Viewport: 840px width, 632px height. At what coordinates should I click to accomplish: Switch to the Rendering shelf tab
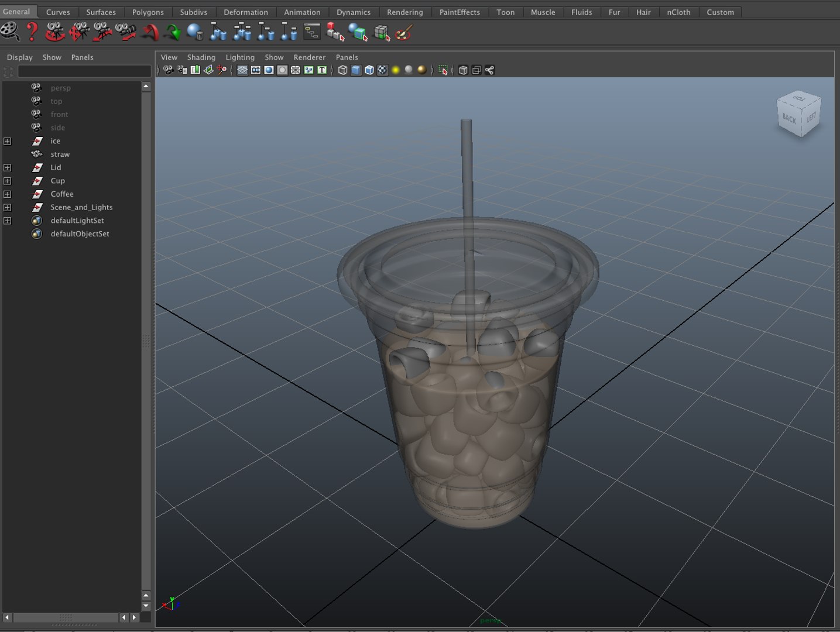point(404,12)
